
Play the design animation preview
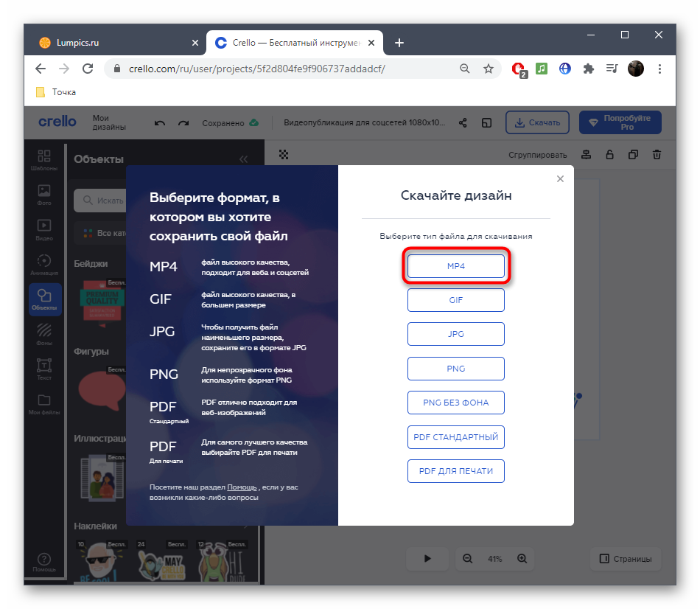pos(427,559)
